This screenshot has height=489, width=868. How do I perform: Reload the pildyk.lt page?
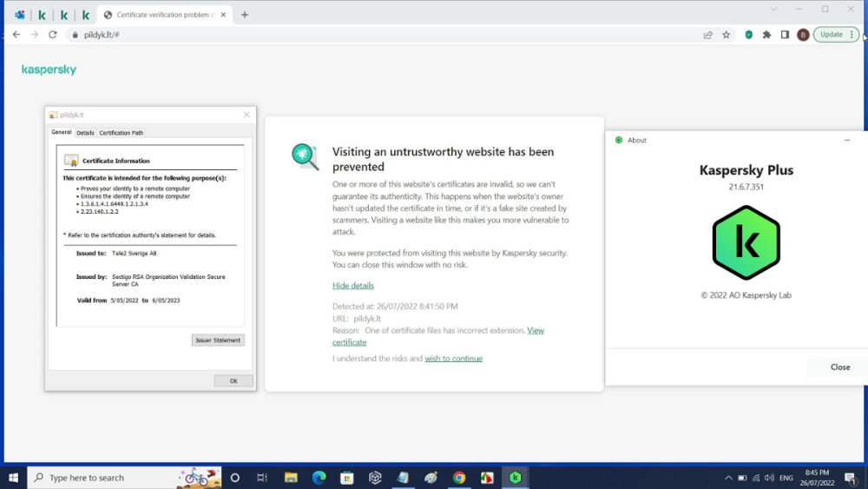coord(53,35)
